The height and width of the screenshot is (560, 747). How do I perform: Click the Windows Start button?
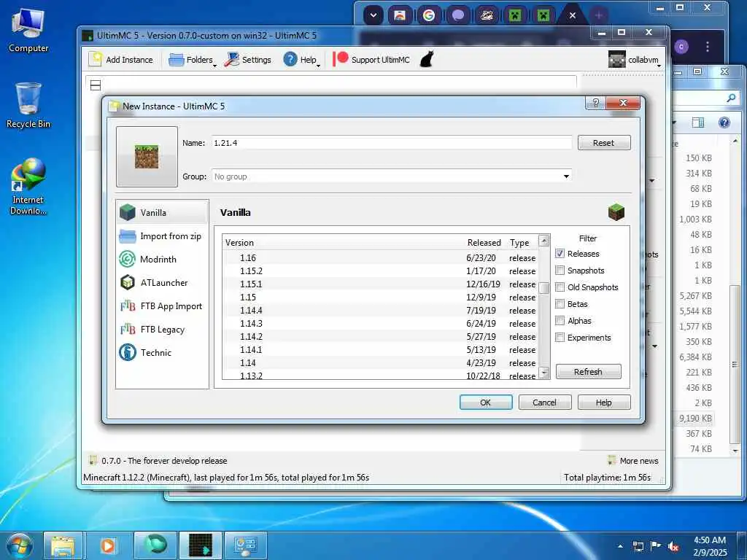coord(20,546)
